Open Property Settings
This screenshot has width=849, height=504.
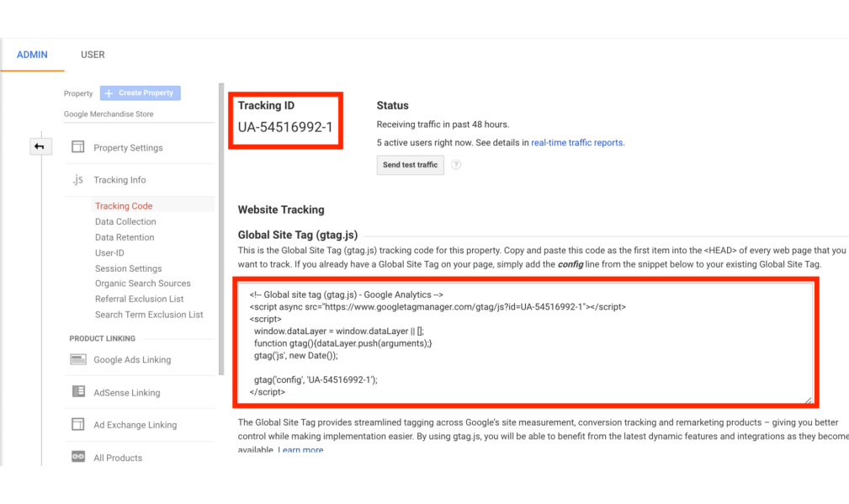pos(128,148)
